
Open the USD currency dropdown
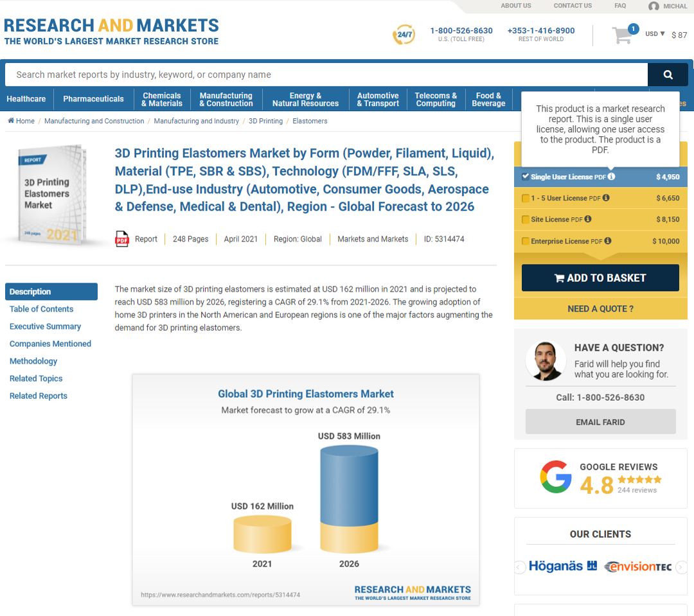pos(655,34)
